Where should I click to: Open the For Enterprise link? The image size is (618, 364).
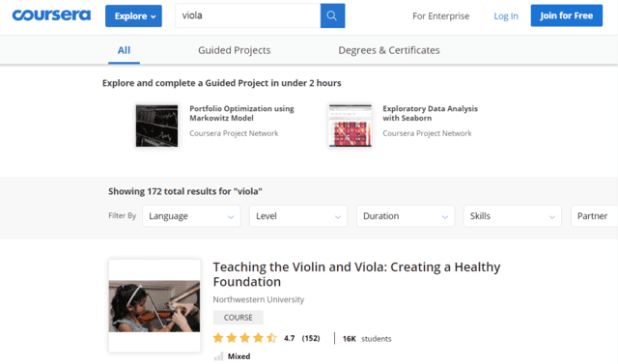440,16
